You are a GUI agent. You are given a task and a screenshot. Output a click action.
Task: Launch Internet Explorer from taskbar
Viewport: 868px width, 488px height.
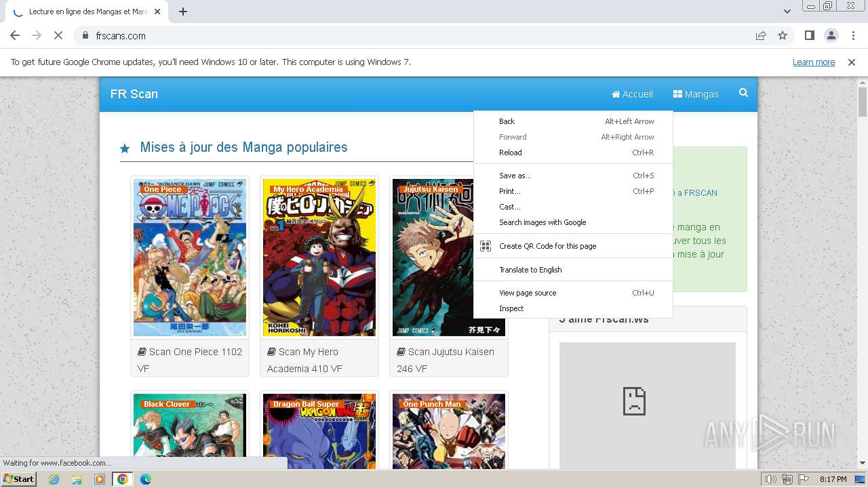pyautogui.click(x=54, y=479)
